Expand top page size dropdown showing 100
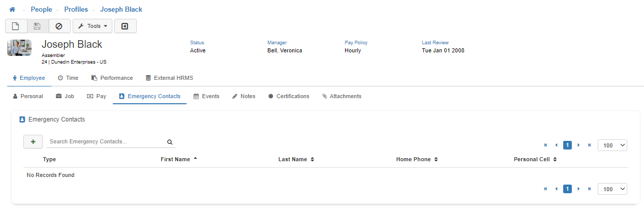Screen dimensions: 644x209 click(612, 145)
